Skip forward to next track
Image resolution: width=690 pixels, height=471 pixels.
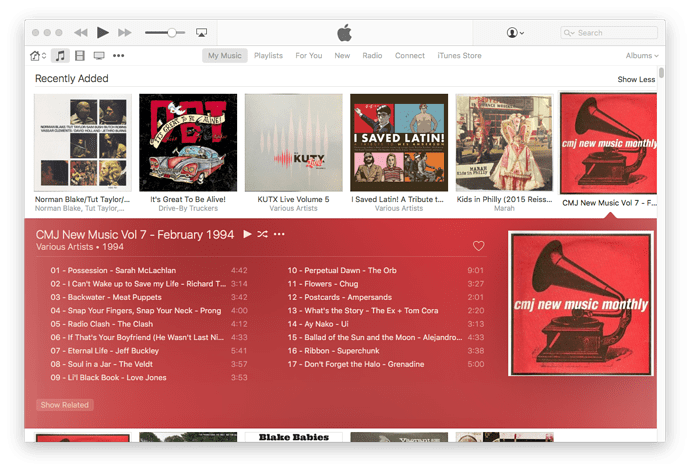(x=125, y=33)
